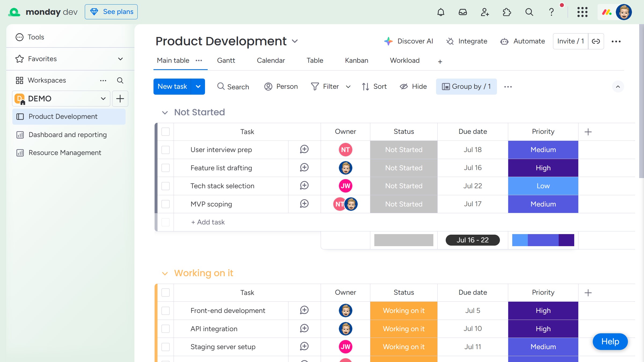
Task: Open the inbox tray icon
Action: click(463, 12)
